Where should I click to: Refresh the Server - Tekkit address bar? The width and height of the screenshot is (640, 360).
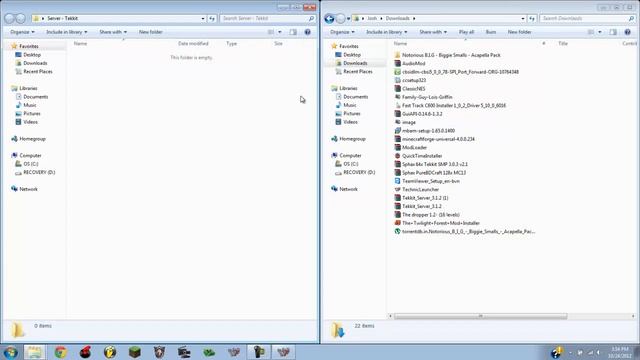(x=212, y=18)
